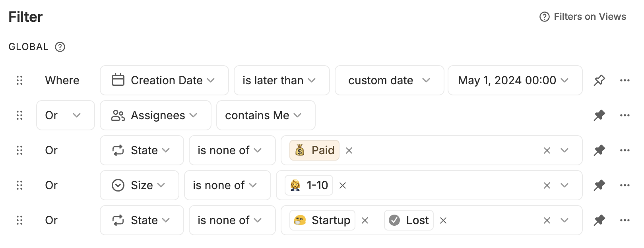
Task: Open the 'contains Me' assignee dropdown
Action: tap(266, 115)
